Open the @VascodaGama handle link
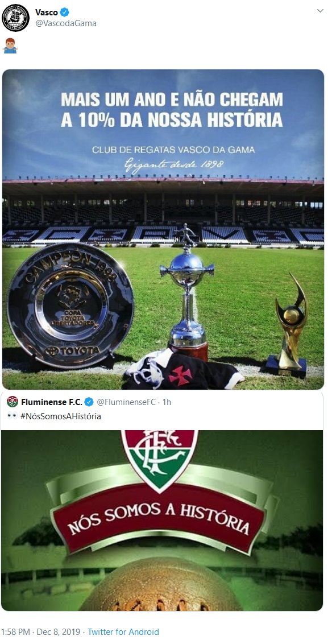332x644 pixels. (66, 24)
